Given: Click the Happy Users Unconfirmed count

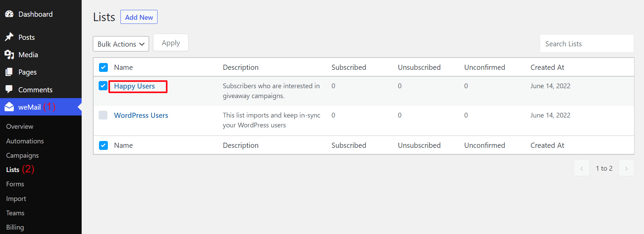Looking at the screenshot, I should [466, 86].
